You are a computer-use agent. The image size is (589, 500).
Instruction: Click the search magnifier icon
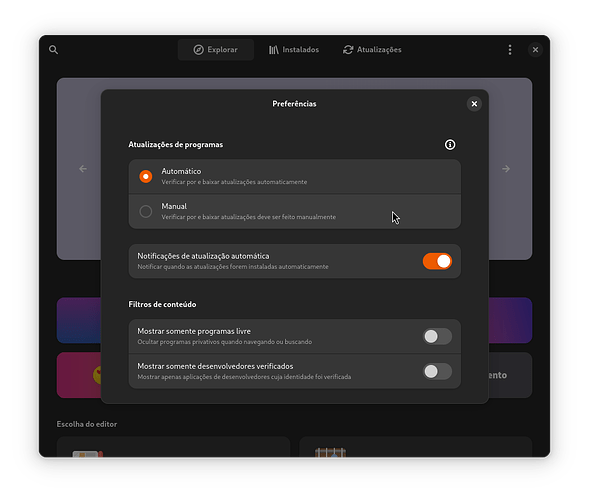pyautogui.click(x=53, y=50)
